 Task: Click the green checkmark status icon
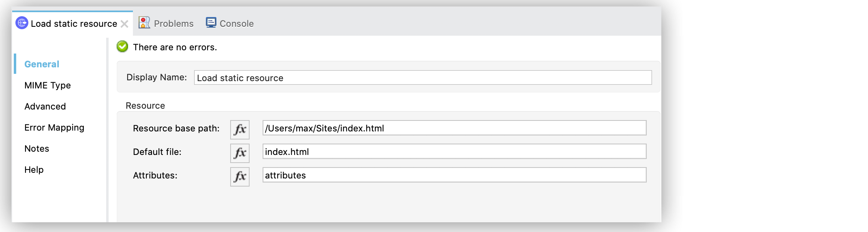tap(122, 47)
